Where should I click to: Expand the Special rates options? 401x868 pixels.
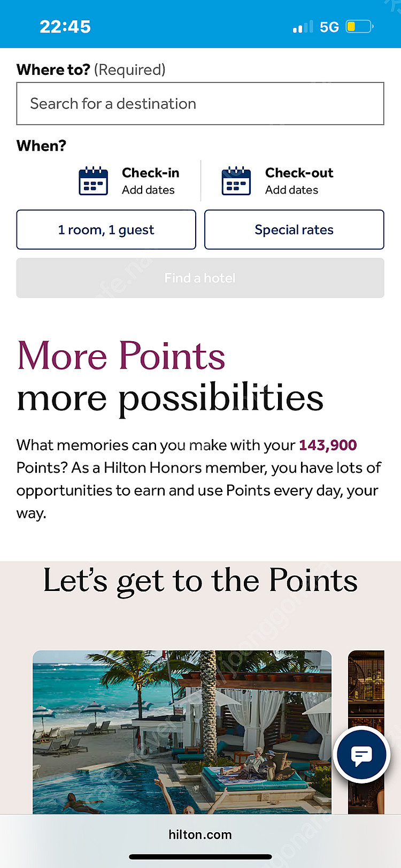click(294, 230)
